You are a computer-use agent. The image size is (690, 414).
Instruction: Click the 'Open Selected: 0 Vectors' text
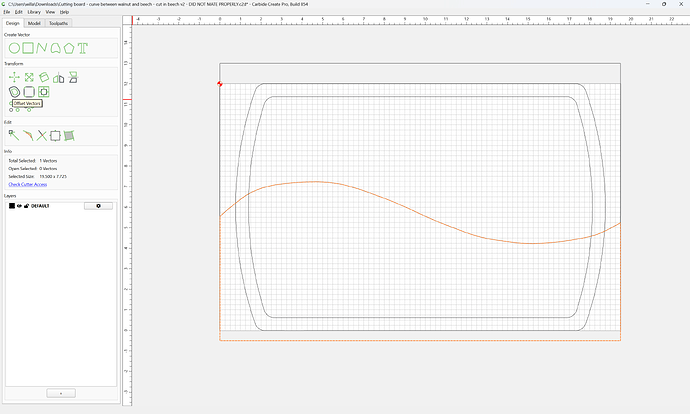click(x=33, y=169)
